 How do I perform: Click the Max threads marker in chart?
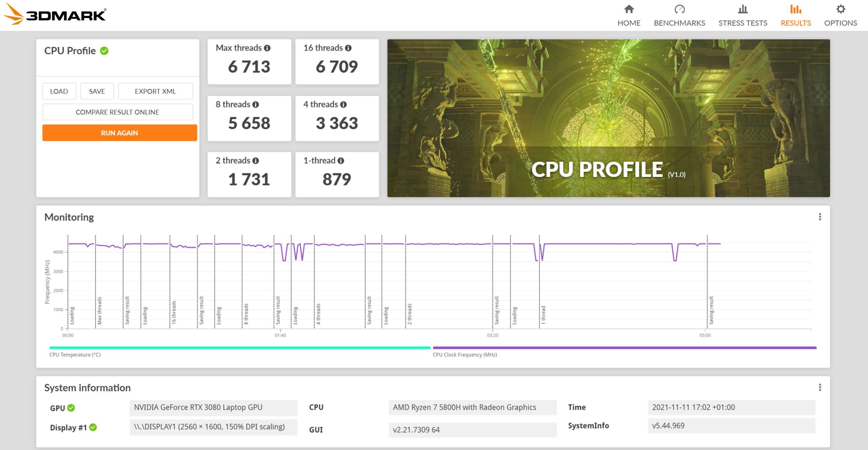point(99,311)
